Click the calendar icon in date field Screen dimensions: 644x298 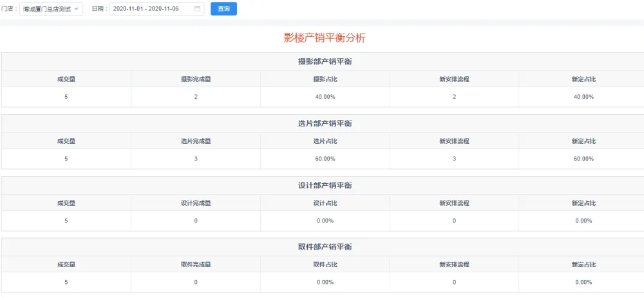click(x=197, y=9)
